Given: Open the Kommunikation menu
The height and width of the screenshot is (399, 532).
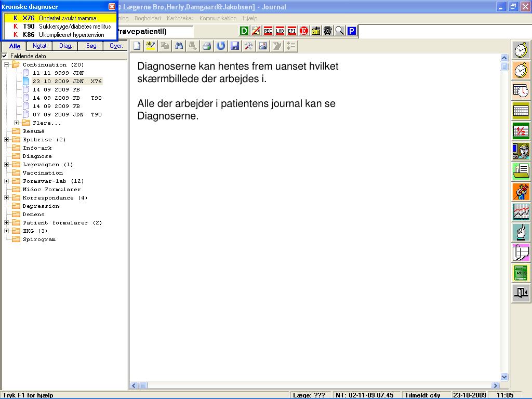Looking at the screenshot, I should pos(218,18).
